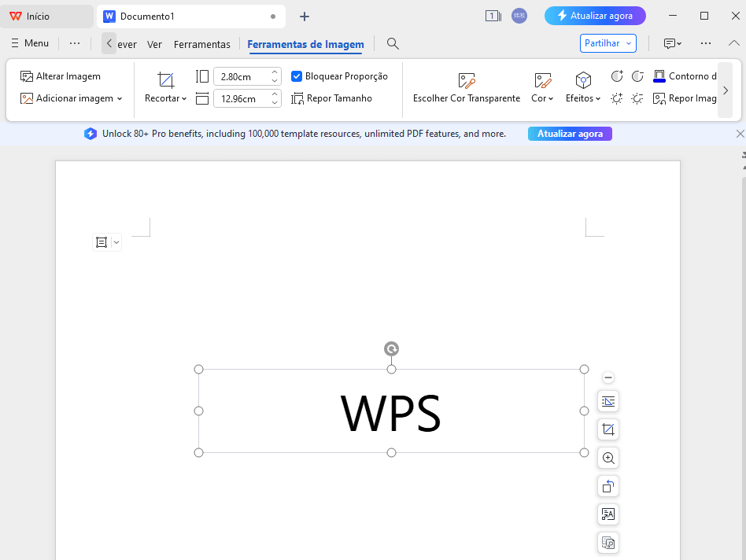Select Ferramentas de Imagem tab

point(305,44)
